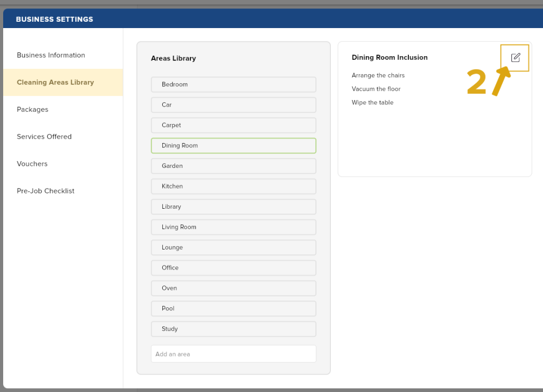Choose the Oven area
This screenshot has width=543, height=392.
pos(233,288)
